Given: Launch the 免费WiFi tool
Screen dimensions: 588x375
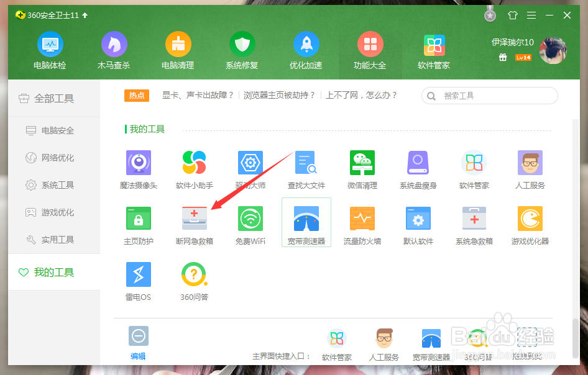Looking at the screenshot, I should pos(250,225).
